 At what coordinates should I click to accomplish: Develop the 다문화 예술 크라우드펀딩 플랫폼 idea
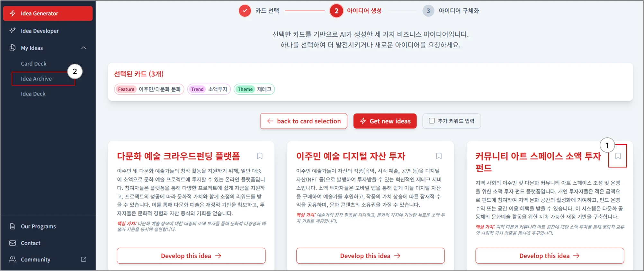click(191, 256)
